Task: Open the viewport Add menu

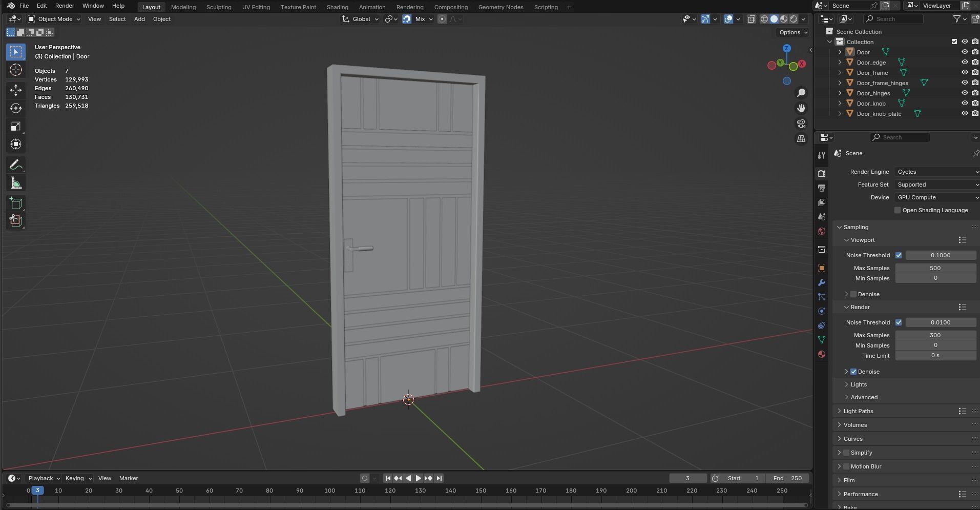Action: pyautogui.click(x=139, y=19)
